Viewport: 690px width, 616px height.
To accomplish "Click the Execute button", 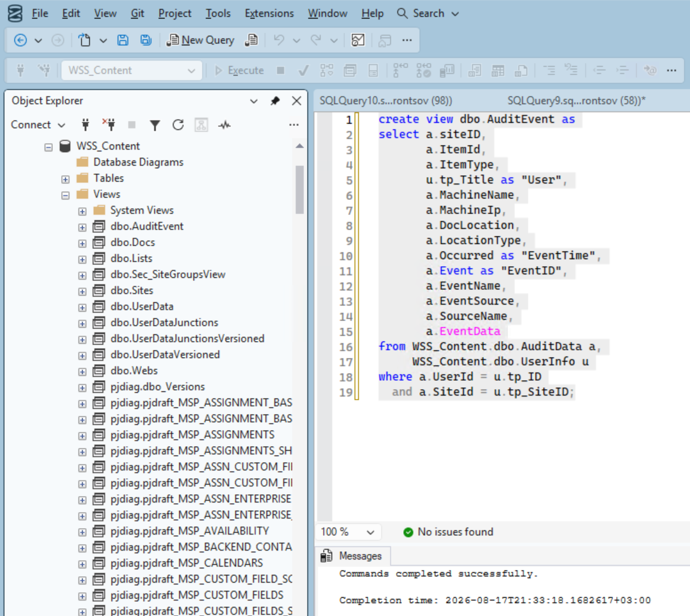I will click(239, 71).
